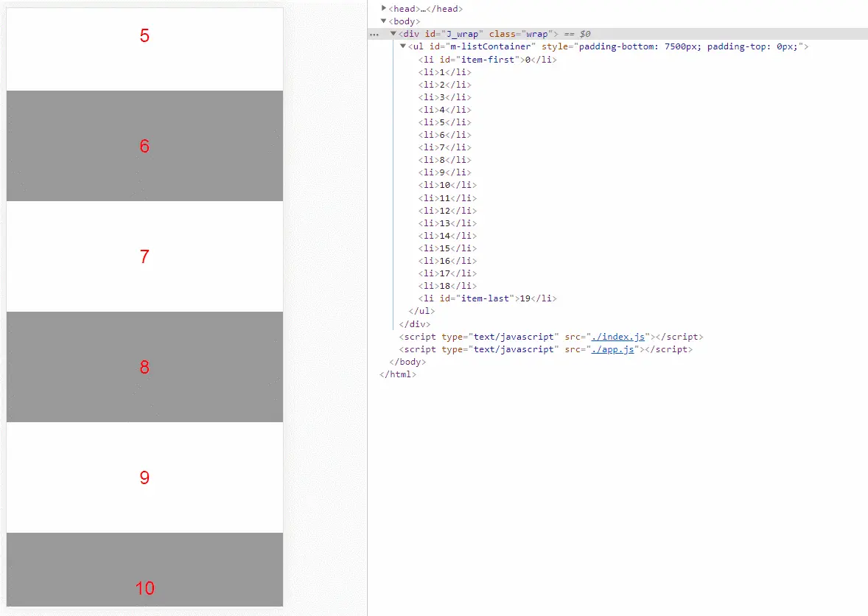Collapse the J_wrap div node
868x616 pixels.
click(x=393, y=34)
